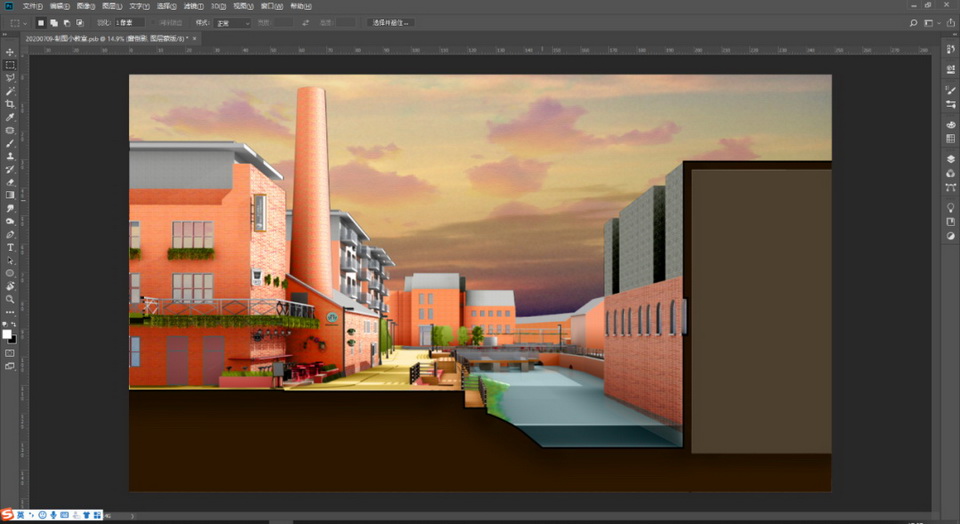Select the Brush tool
Screen dimensions: 960x524
tap(10, 143)
